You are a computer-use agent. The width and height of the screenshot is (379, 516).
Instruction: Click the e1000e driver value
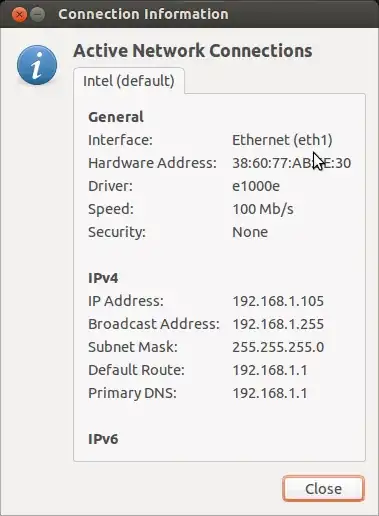pos(256,186)
